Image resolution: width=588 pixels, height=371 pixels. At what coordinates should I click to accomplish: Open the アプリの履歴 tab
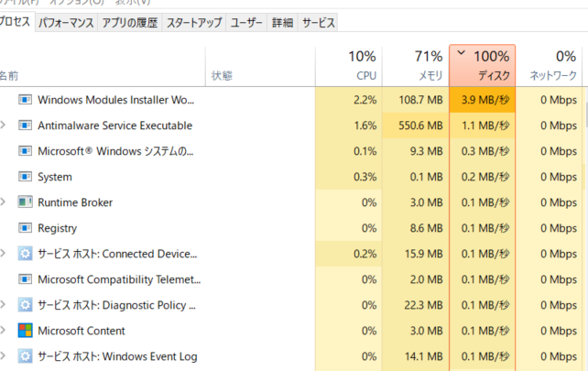coord(130,23)
